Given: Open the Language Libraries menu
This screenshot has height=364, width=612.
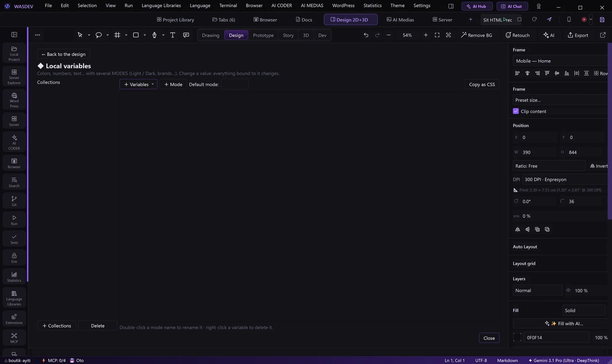Looking at the screenshot, I should click(x=161, y=5).
